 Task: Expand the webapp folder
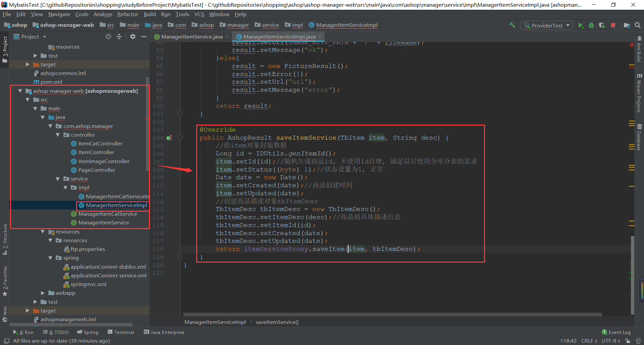coord(43,293)
